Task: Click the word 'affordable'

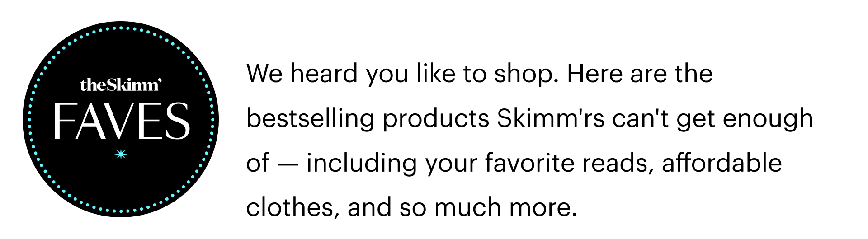Action: tap(722, 164)
